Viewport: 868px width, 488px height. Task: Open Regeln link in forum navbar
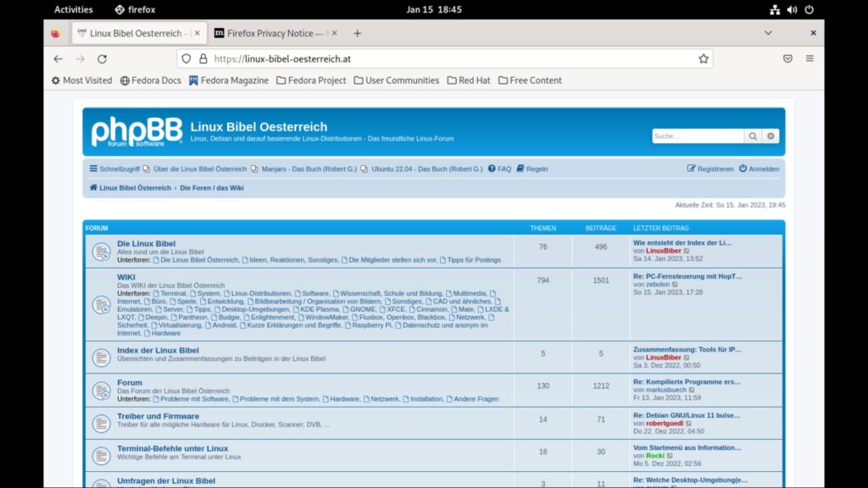click(532, 169)
